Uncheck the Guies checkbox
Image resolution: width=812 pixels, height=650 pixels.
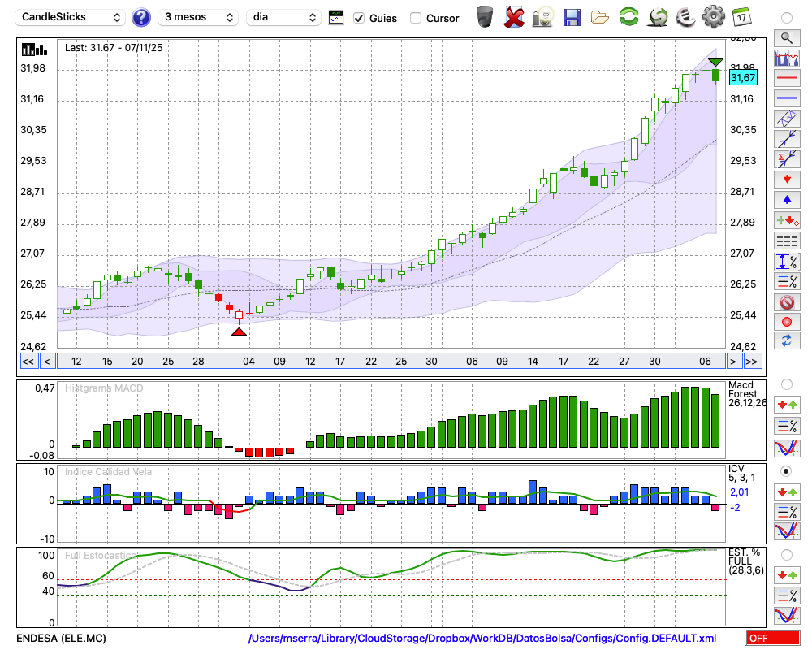click(x=359, y=18)
